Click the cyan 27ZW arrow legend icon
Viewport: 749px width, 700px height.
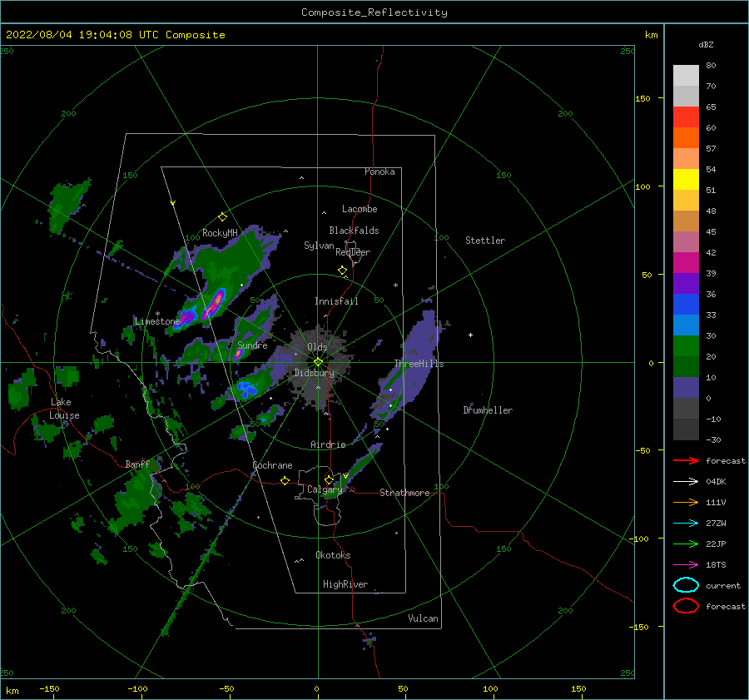pos(686,524)
